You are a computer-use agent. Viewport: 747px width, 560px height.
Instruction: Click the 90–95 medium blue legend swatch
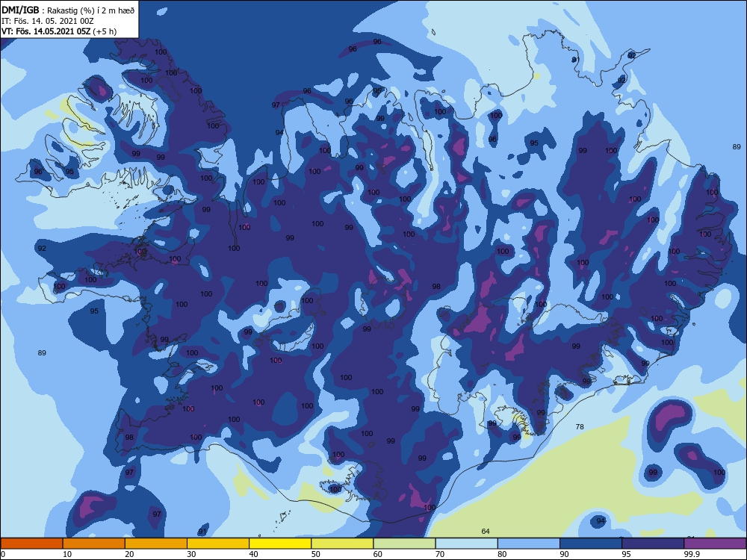pyautogui.click(x=591, y=544)
